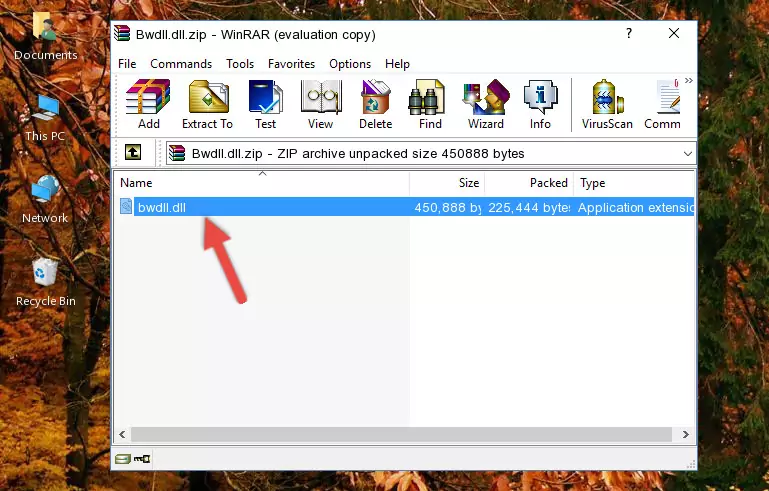Viewport: 769px width, 491px height.
Task: Open the Recycle Bin desktop icon
Action: point(46,283)
